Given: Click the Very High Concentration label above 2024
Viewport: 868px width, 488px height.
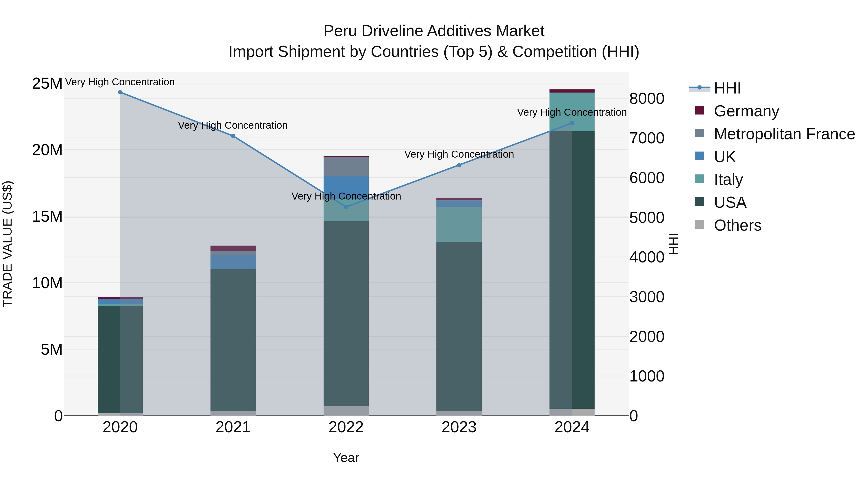Looking at the screenshot, I should point(572,112).
